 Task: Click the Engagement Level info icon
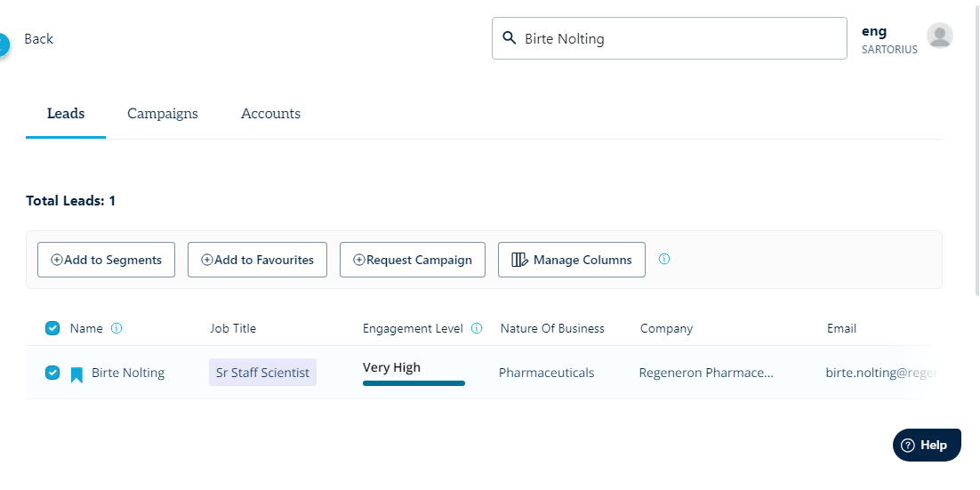[x=477, y=328]
